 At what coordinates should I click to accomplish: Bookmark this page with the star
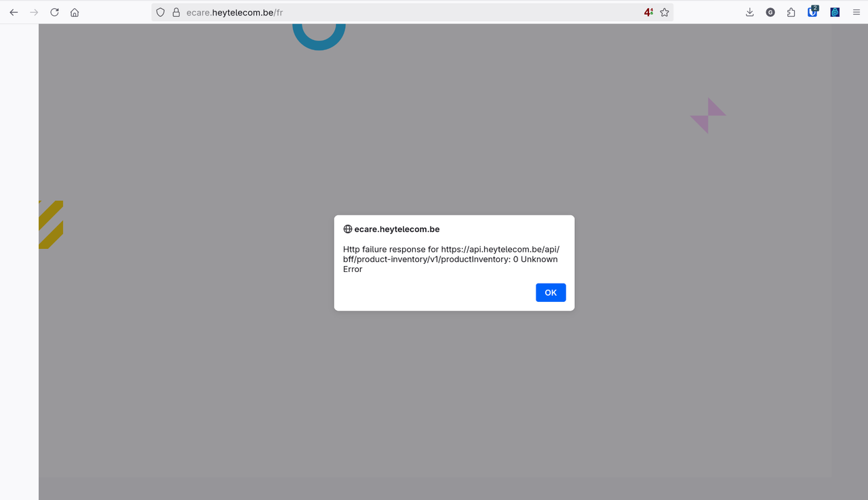pos(665,12)
